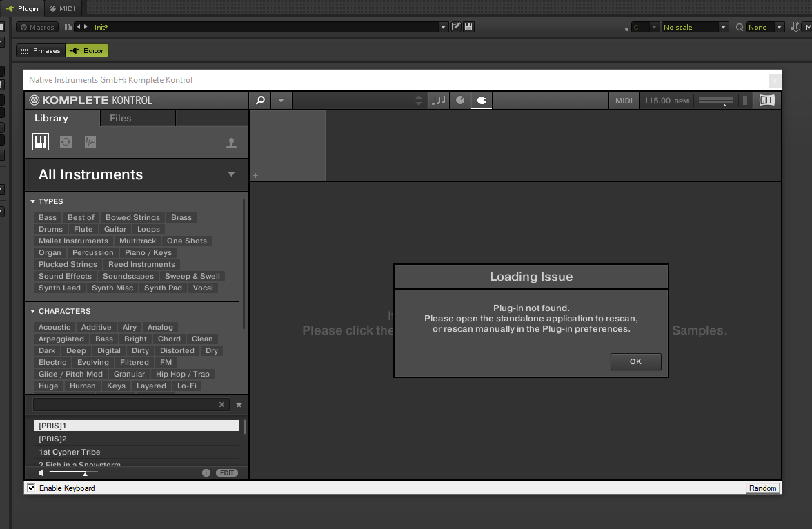The width and height of the screenshot is (812, 529).
Task: Adjust the master volume slider in header
Action: pos(715,101)
